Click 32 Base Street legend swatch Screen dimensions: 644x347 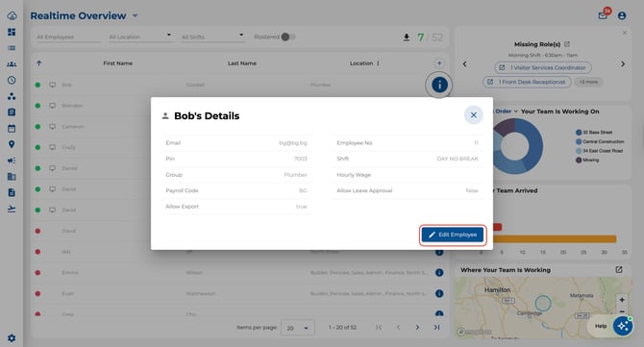579,133
